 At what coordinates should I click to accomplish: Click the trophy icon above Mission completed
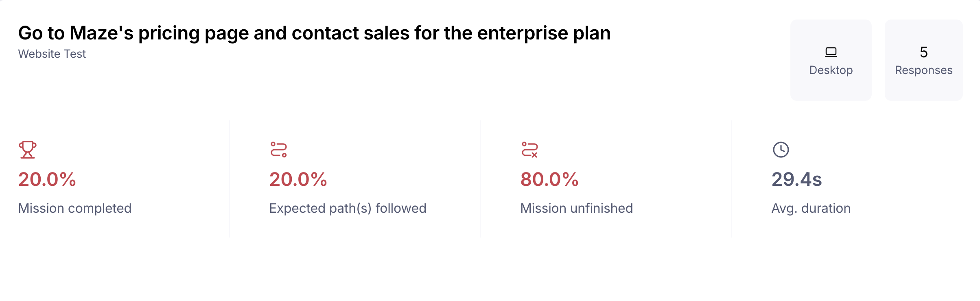pyautogui.click(x=28, y=150)
